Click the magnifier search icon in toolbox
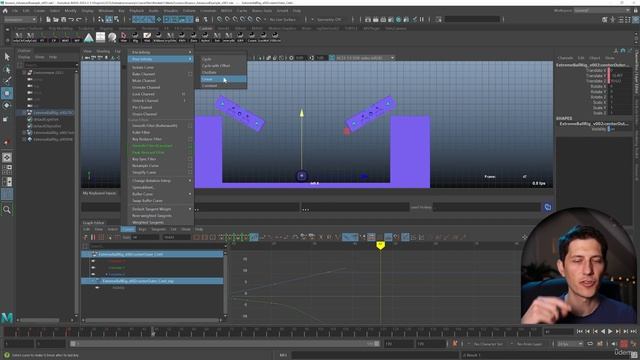The image size is (640, 360). coord(7,210)
